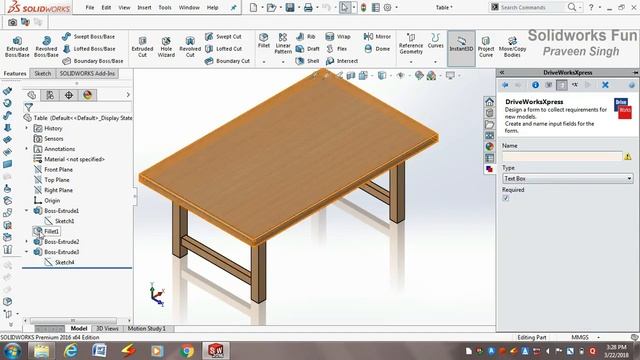Viewport: 640px width, 360px height.
Task: Open the Linear Pattern dropdown arrow
Action: point(283,62)
